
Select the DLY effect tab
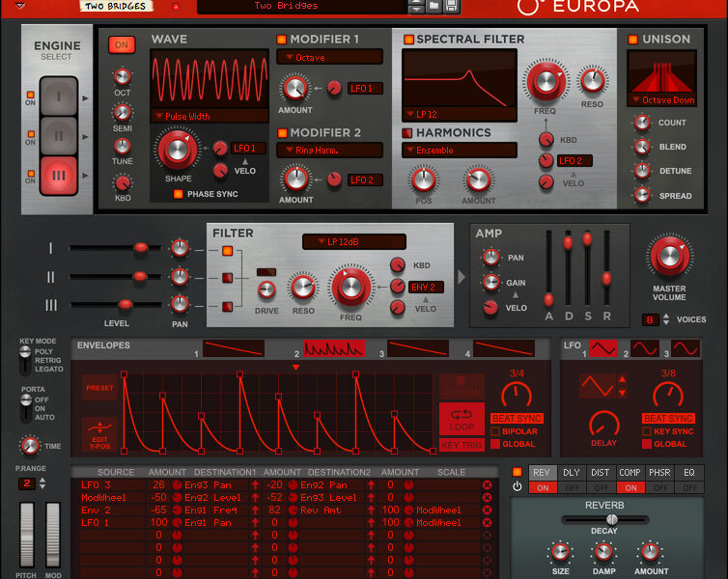click(x=572, y=473)
